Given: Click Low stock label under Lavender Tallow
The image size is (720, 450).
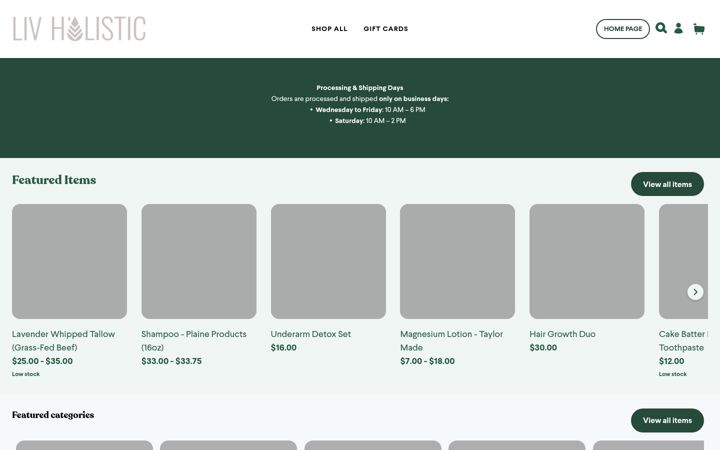Looking at the screenshot, I should point(26,374).
